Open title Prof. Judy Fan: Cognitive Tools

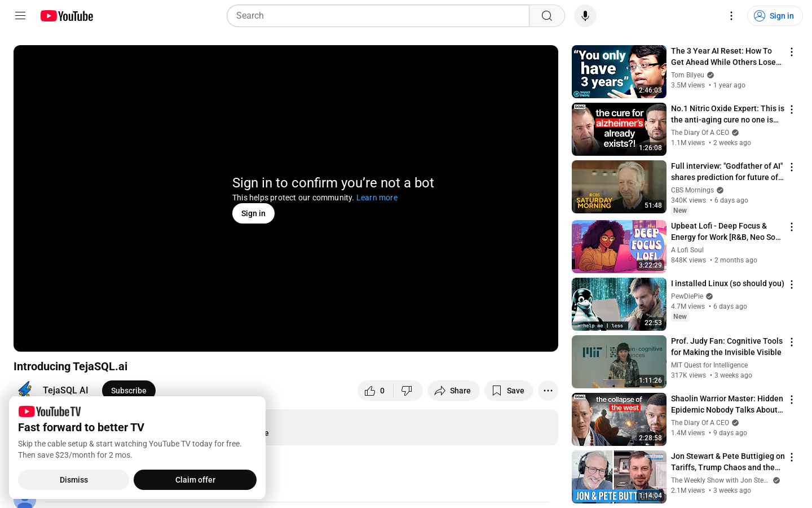[x=727, y=347]
